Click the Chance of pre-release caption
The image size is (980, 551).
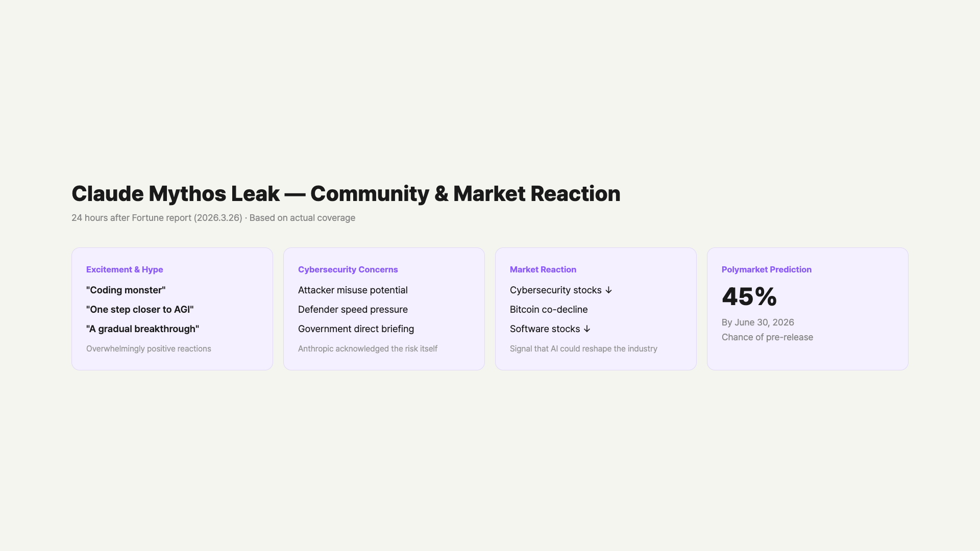click(x=767, y=337)
